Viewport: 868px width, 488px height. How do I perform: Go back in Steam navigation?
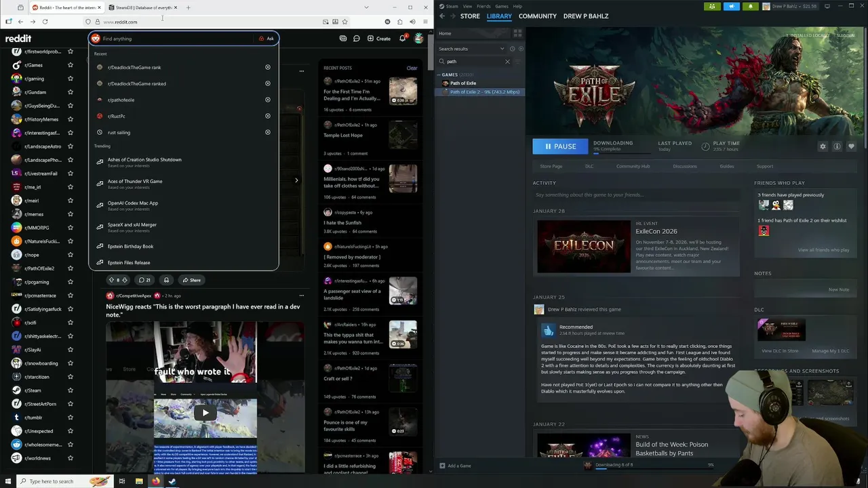[x=442, y=16]
